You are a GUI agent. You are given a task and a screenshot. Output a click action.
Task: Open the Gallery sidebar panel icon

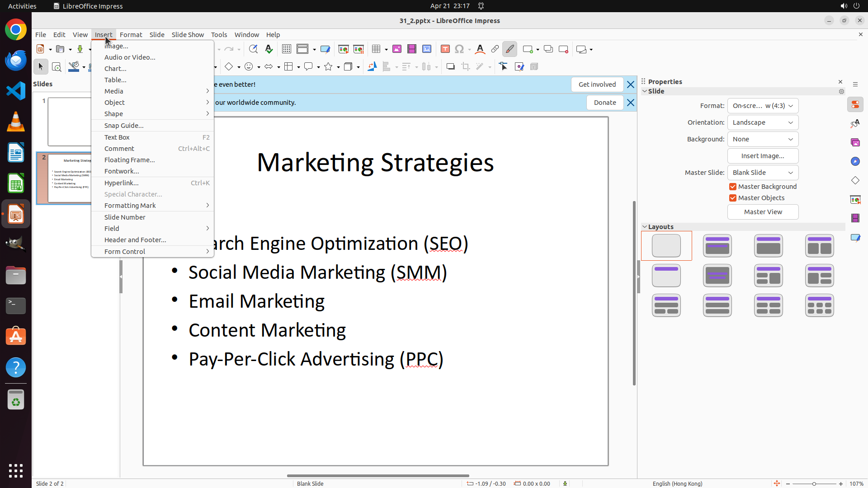tap(855, 142)
